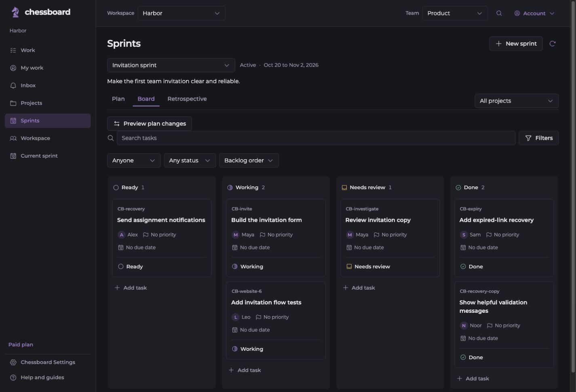
Task: Click Alex's avatar on Send assignment notifications
Action: tap(121, 235)
